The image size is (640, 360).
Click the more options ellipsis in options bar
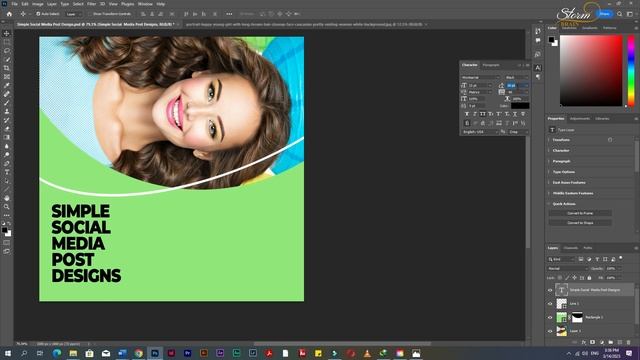(229, 14)
